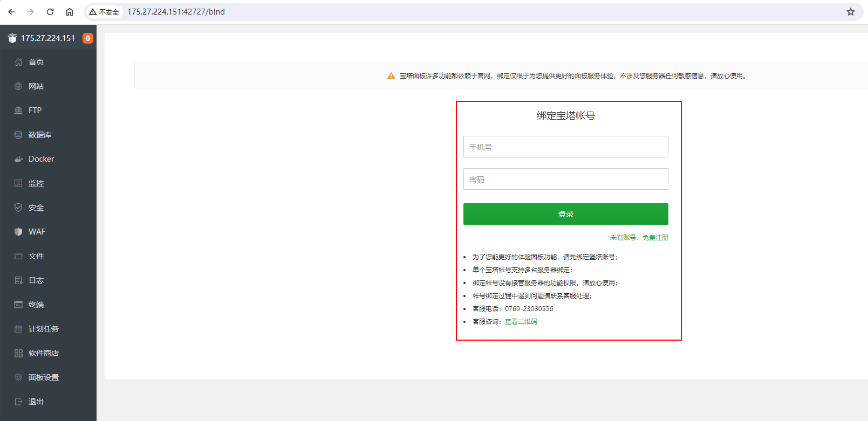868x421 pixels.
Task: Click the 软件商店 grid icon
Action: pyautogui.click(x=18, y=353)
